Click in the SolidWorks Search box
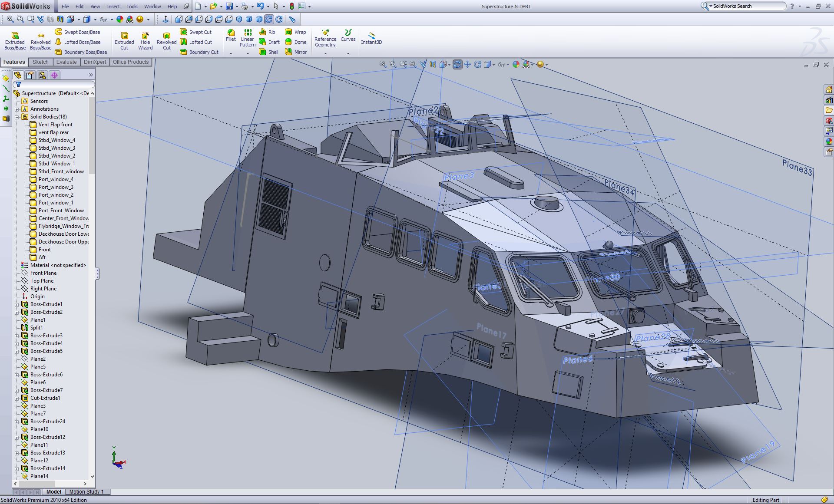Viewport: 834px width, 504px height. (747, 6)
